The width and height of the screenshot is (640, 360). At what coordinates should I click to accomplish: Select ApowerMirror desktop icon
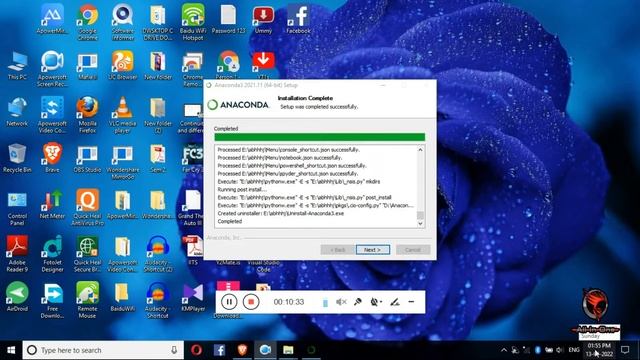(52, 20)
